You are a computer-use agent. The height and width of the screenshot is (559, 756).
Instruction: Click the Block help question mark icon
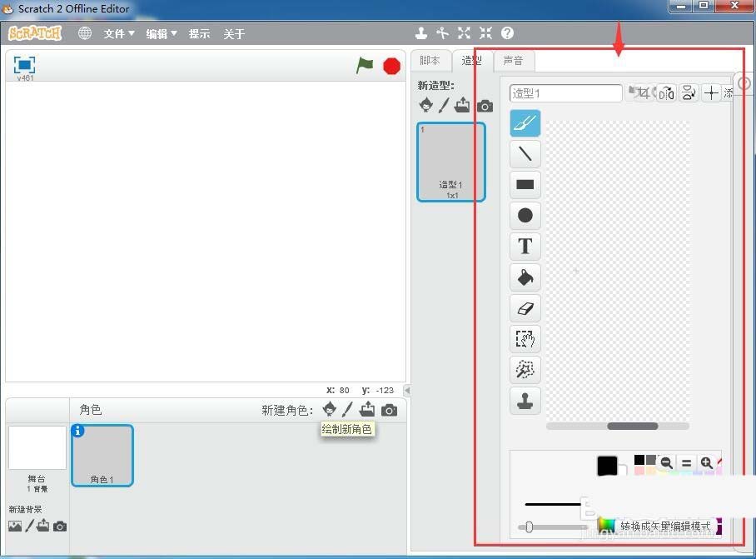[507, 32]
